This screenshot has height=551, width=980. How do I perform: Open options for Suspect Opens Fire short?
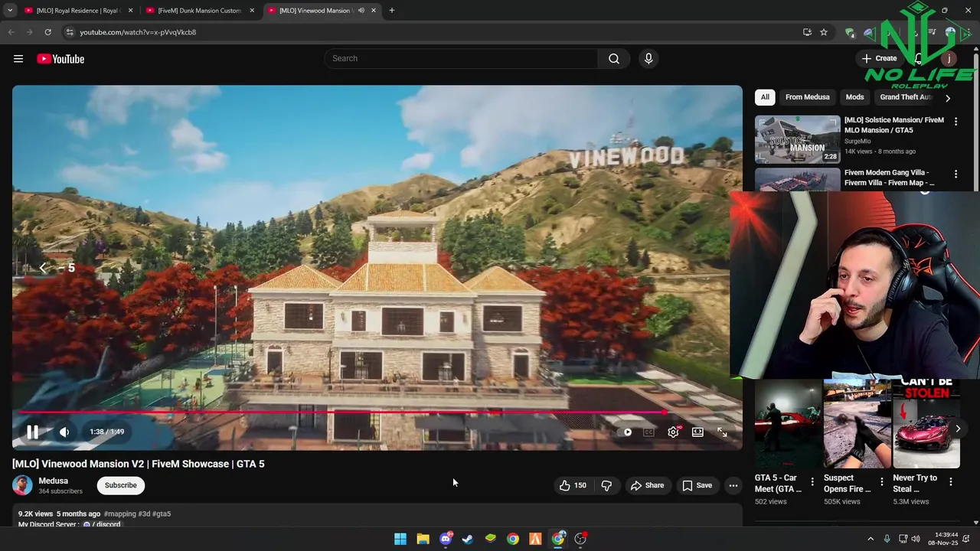pyautogui.click(x=881, y=482)
